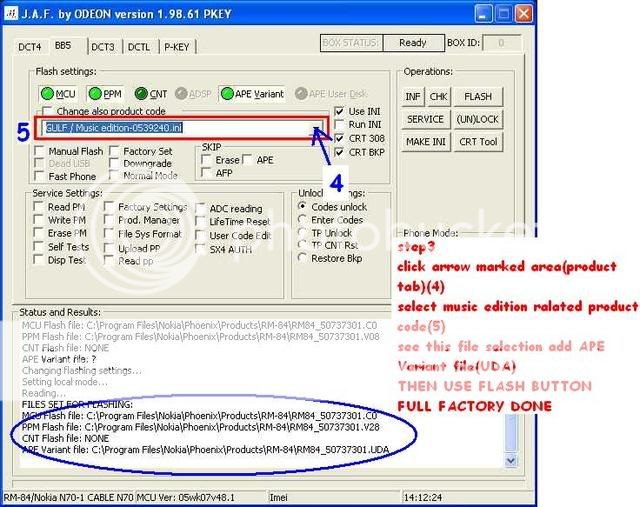Screen dimensions: 640x507
Task: Enable the SX4 AUTH checkbox
Action: click(x=200, y=249)
